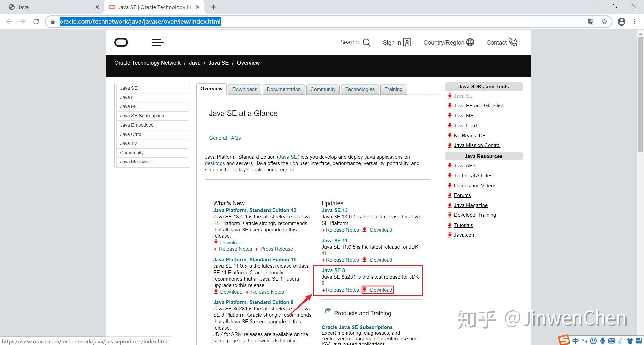Select Java EE in left sidebar

[152, 97]
